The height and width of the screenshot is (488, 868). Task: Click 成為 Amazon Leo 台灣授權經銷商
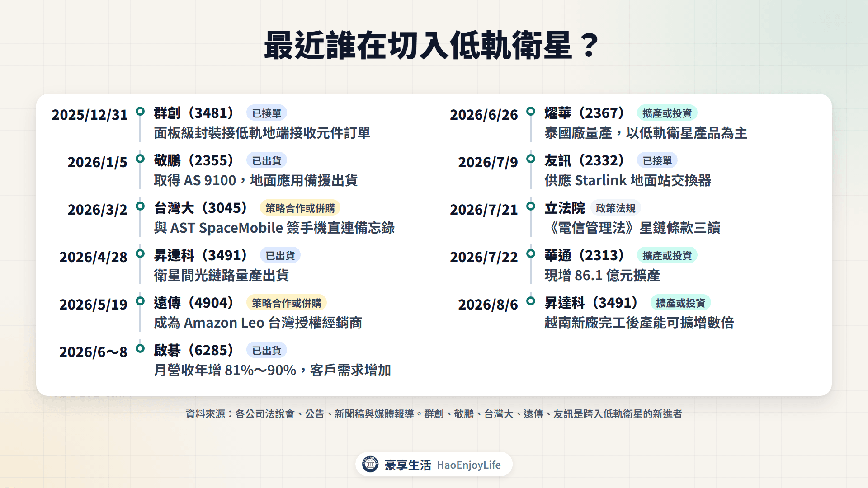[258, 323]
